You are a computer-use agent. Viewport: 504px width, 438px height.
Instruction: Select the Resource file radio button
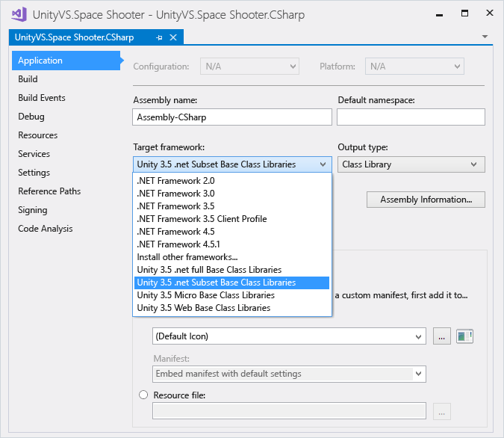[x=143, y=395]
